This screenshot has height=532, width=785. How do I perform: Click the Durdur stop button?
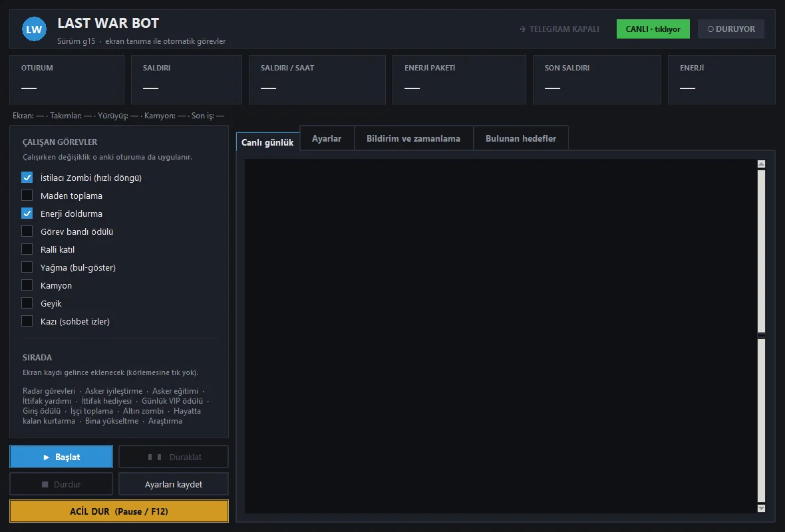point(61,485)
